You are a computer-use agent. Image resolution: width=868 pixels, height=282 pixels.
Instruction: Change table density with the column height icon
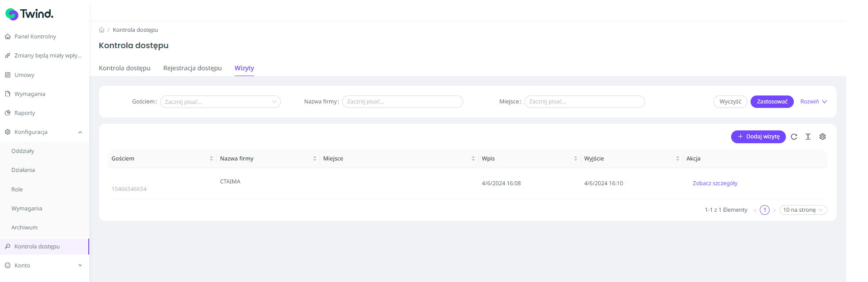tap(808, 137)
